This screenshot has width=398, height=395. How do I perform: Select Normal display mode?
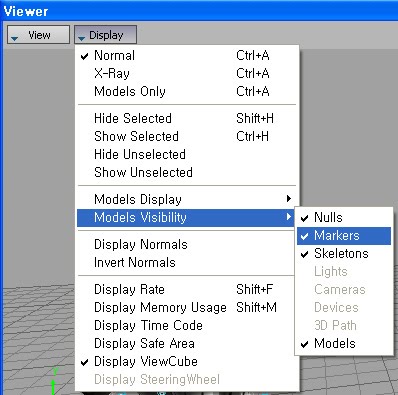tap(186, 55)
